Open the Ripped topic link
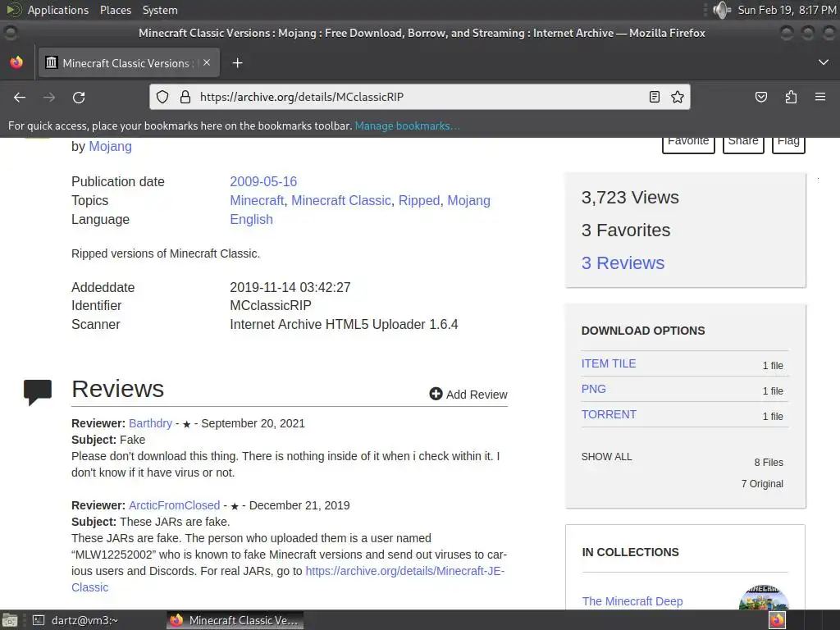 pos(419,200)
